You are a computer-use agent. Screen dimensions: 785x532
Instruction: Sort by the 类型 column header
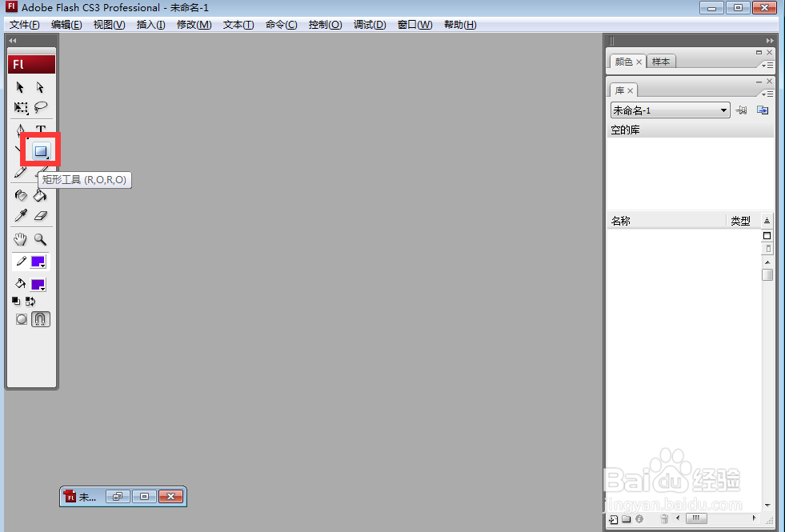tap(743, 221)
